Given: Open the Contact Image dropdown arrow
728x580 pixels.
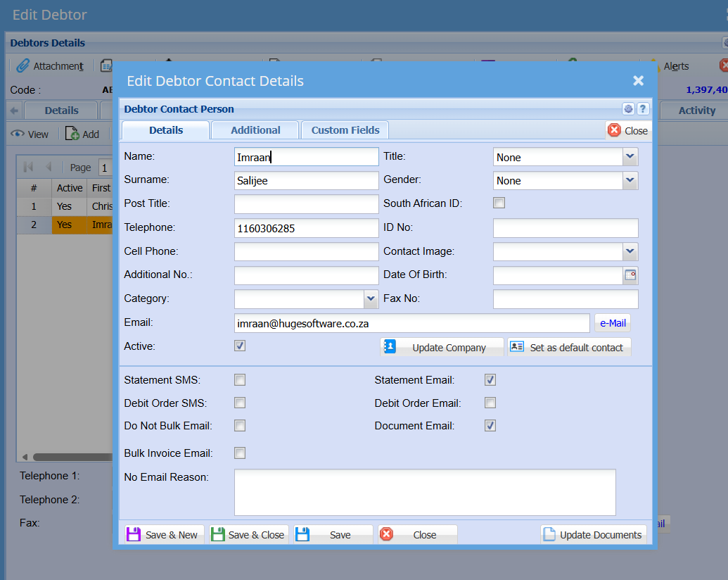Looking at the screenshot, I should coord(630,251).
